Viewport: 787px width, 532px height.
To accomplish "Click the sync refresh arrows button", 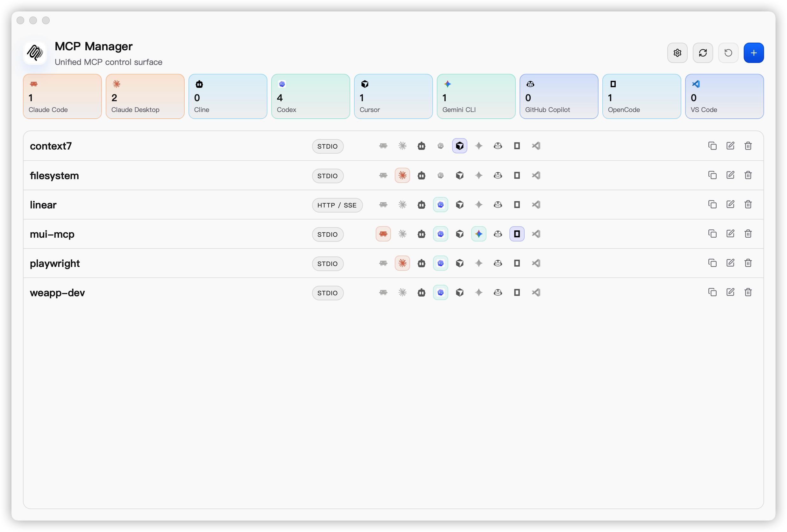I will pos(703,53).
